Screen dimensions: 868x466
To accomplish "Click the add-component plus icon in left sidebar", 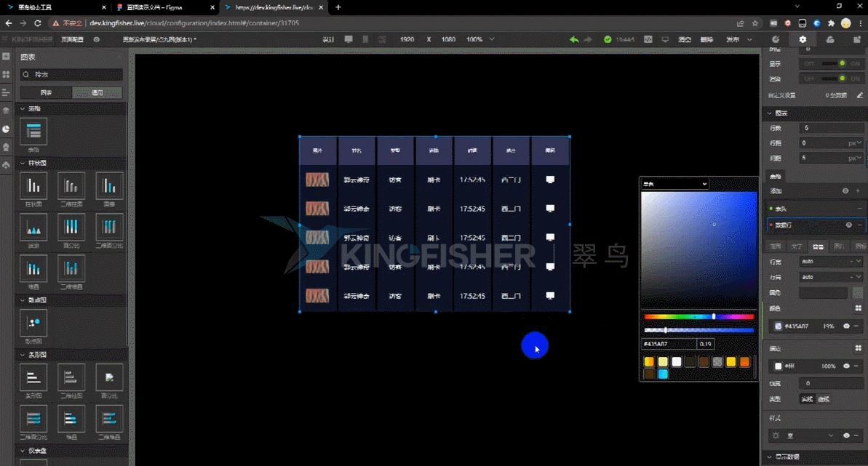I will pos(6,57).
